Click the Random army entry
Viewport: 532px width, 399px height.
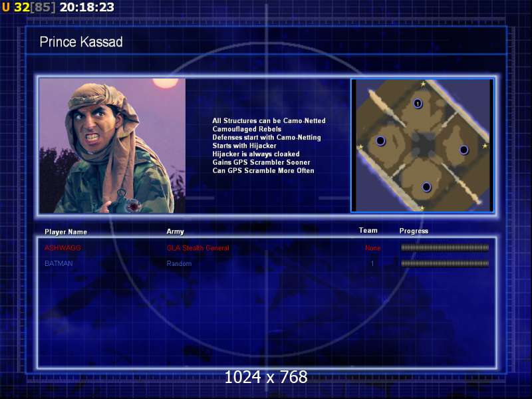coord(179,263)
